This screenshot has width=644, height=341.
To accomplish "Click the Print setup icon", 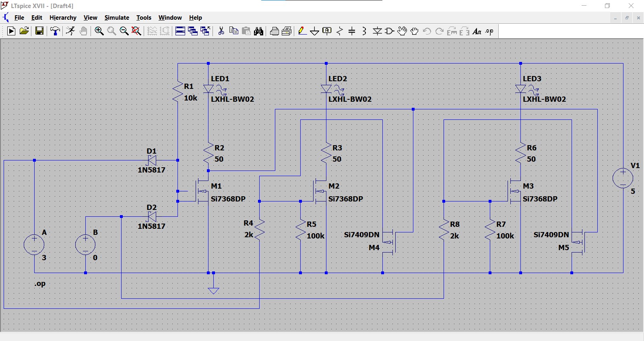I will [x=275, y=31].
